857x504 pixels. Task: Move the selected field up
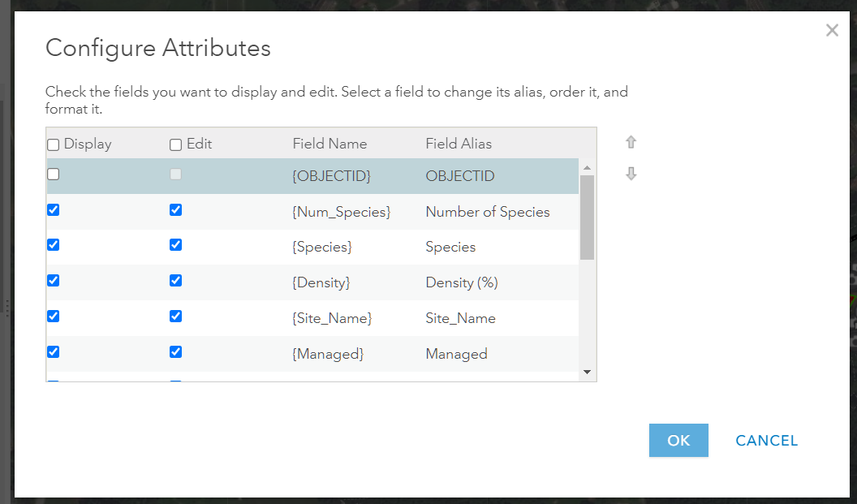631,141
